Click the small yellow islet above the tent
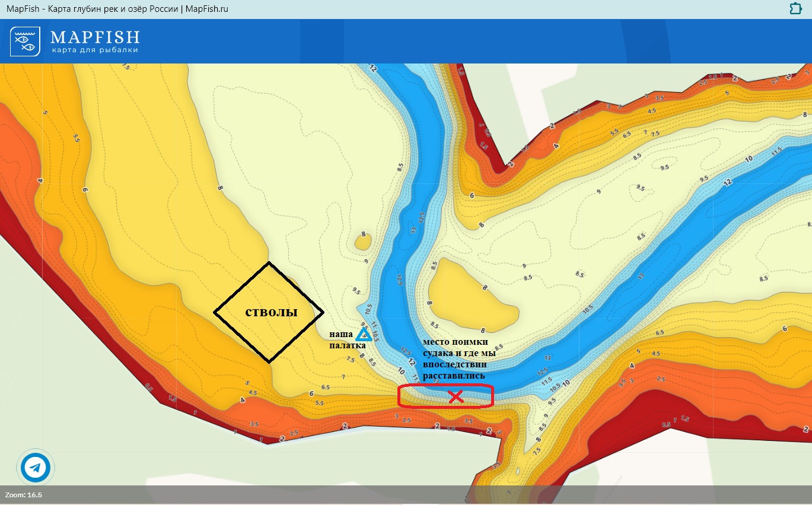The image size is (812, 505). pos(362,240)
